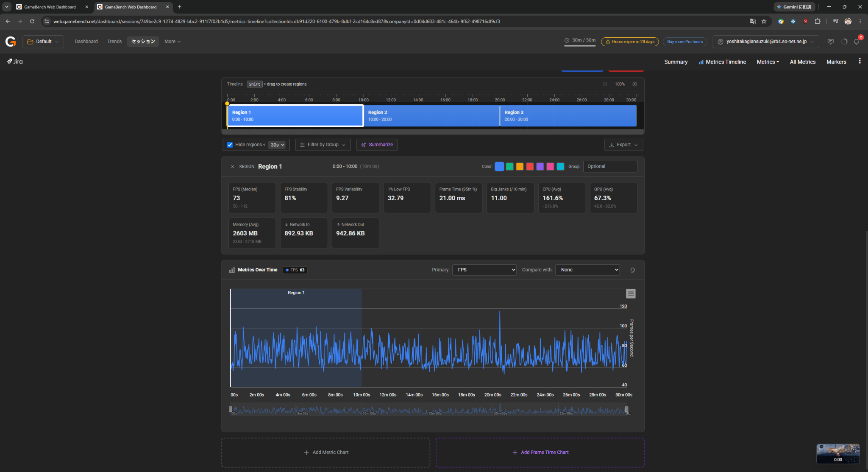
Task: Bookmark this page with star icon
Action: pos(764,21)
